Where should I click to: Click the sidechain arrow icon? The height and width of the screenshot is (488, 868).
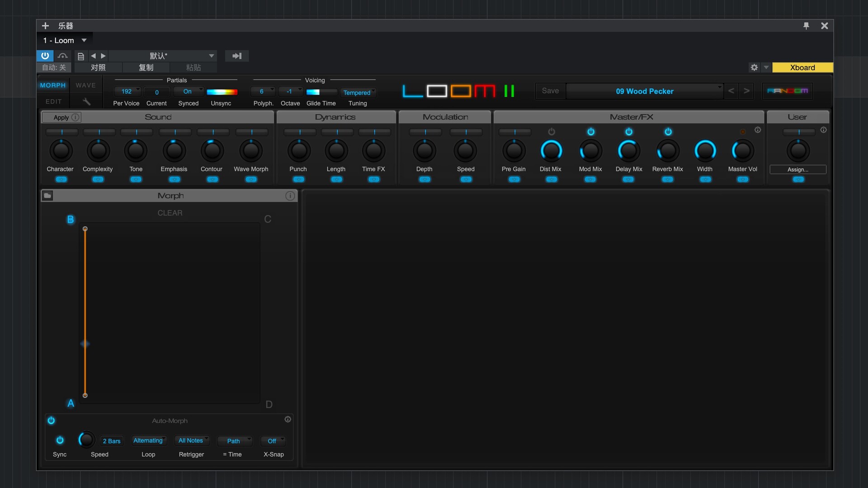coord(236,56)
